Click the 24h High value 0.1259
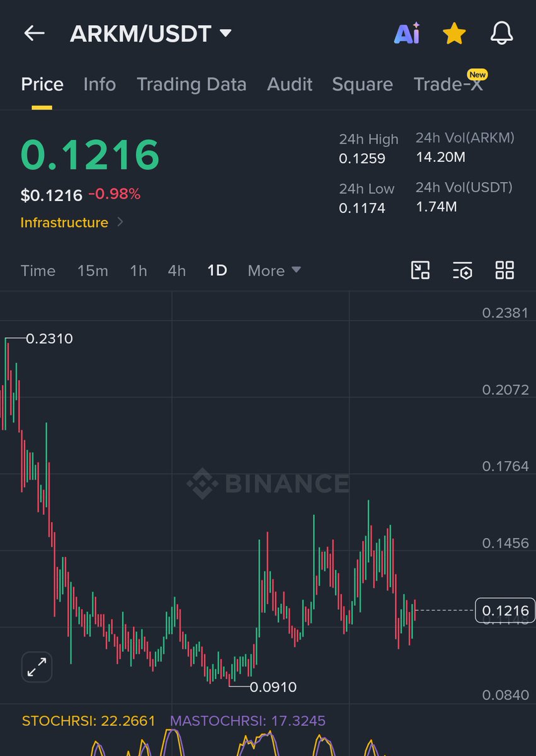This screenshot has width=536, height=756. 362,159
